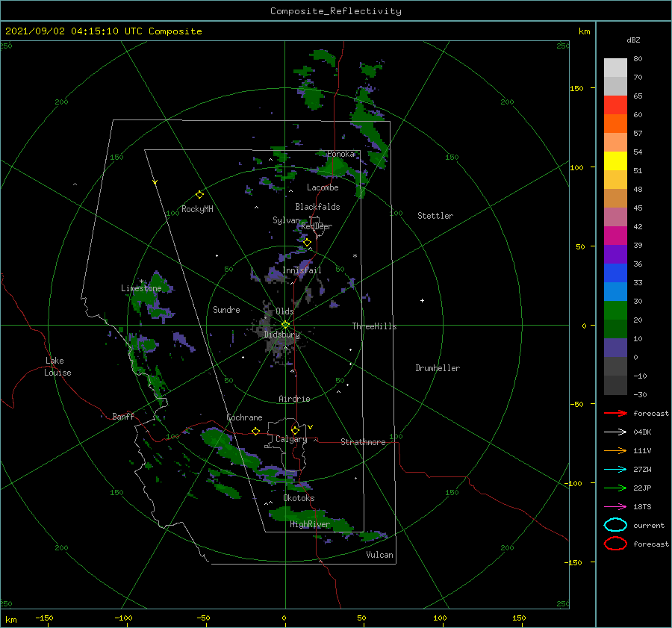Click the magenta 18TS arrow icon

(x=615, y=507)
